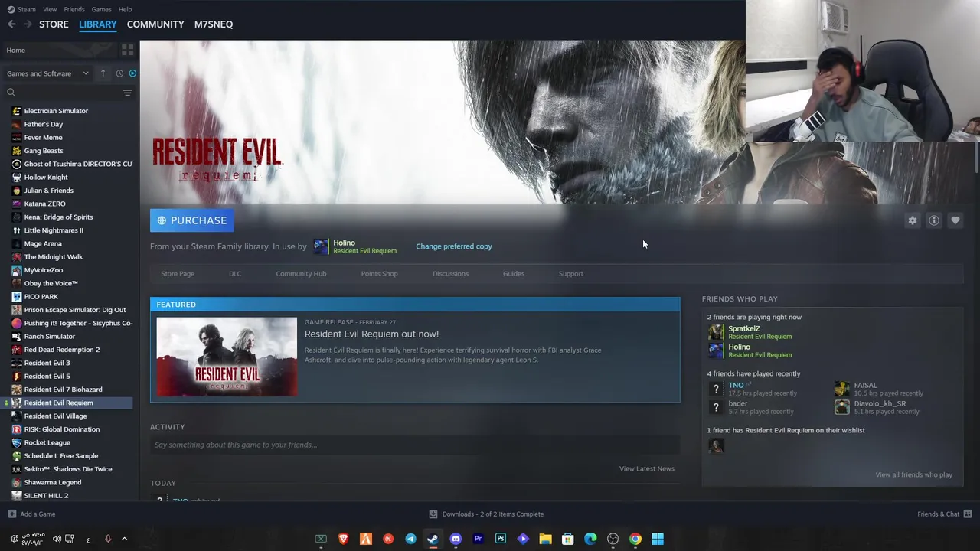This screenshot has width=980, height=551.
Task: Open the Support link
Action: [570, 274]
